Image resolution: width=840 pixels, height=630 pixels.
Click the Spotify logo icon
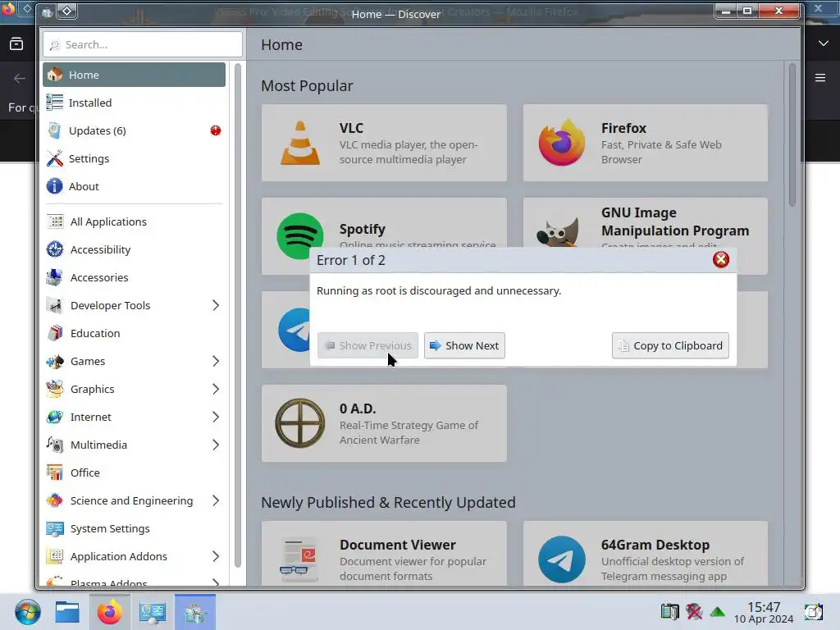[299, 235]
